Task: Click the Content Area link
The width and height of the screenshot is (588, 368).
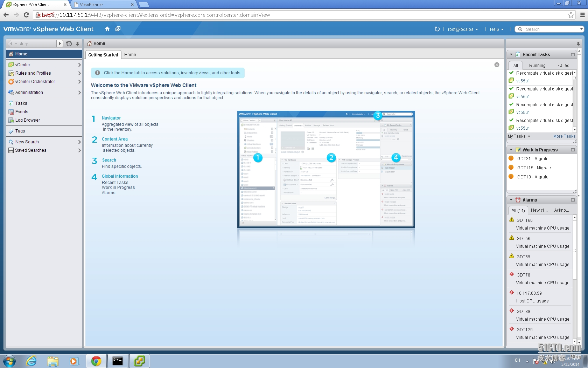Action: click(x=115, y=139)
